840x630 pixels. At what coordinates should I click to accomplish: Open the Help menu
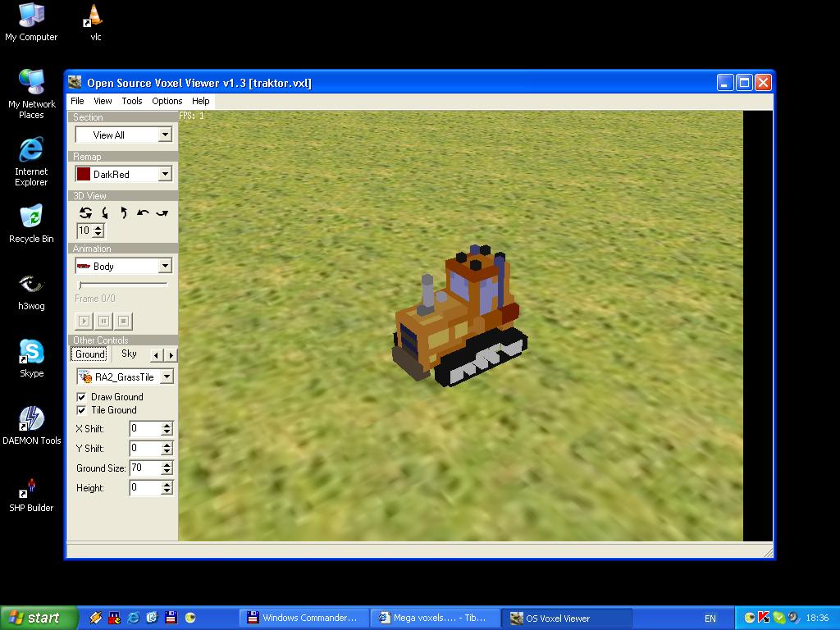201,101
